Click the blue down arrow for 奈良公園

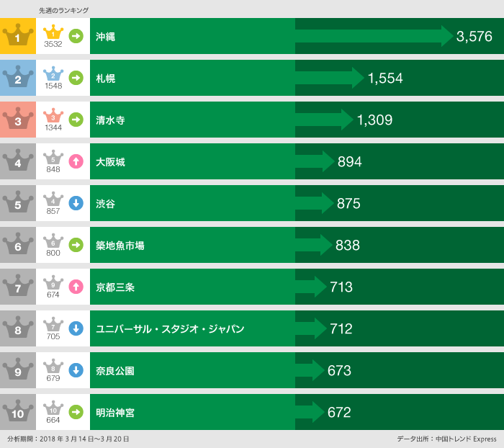[x=76, y=370]
